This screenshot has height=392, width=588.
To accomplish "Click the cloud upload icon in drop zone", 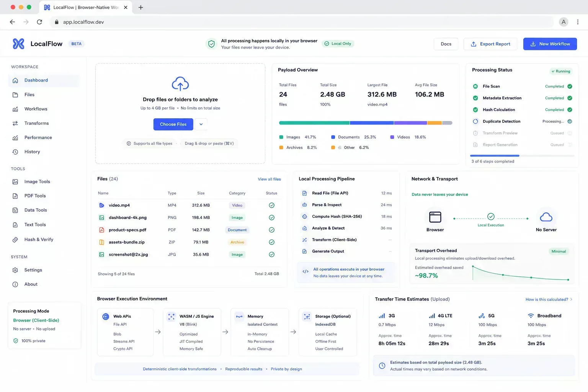I will (x=180, y=84).
